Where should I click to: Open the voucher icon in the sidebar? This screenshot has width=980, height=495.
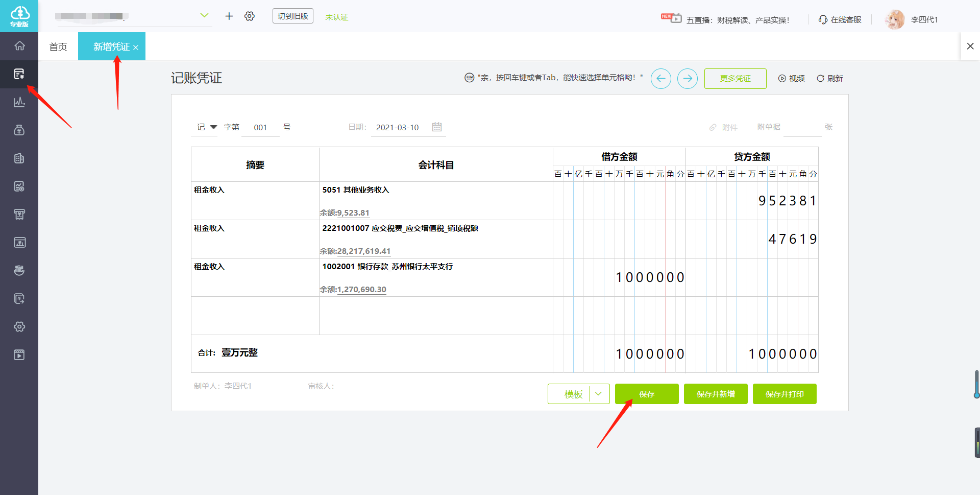click(19, 74)
